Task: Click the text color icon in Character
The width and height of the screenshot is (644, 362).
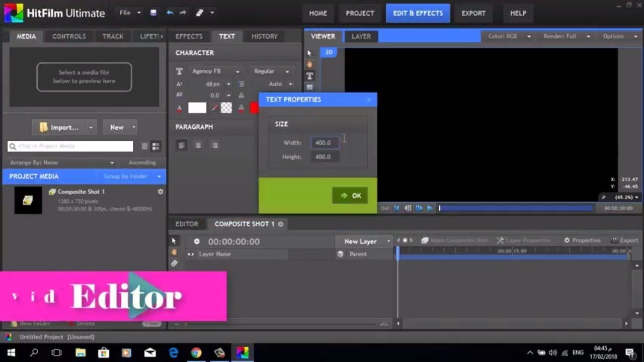Action: tap(179, 108)
